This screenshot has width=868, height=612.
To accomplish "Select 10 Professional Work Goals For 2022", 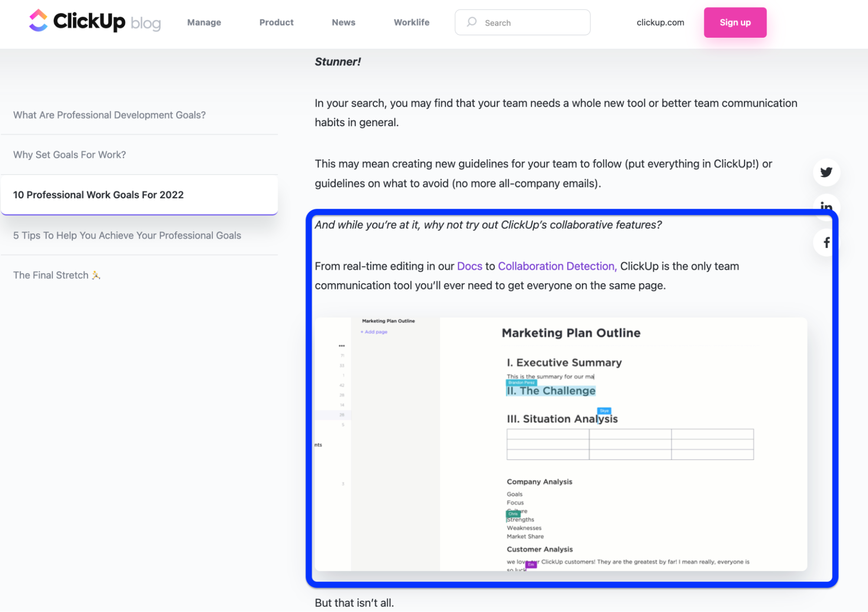I will tap(99, 195).
